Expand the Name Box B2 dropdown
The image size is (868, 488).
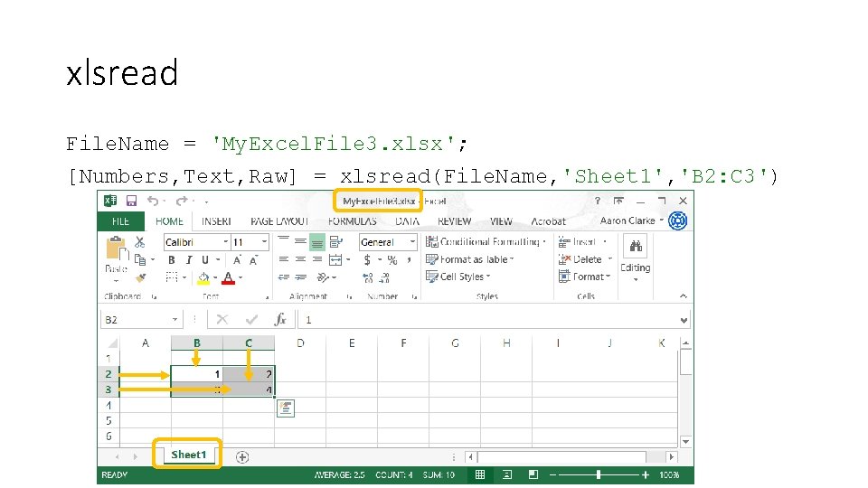(x=175, y=319)
